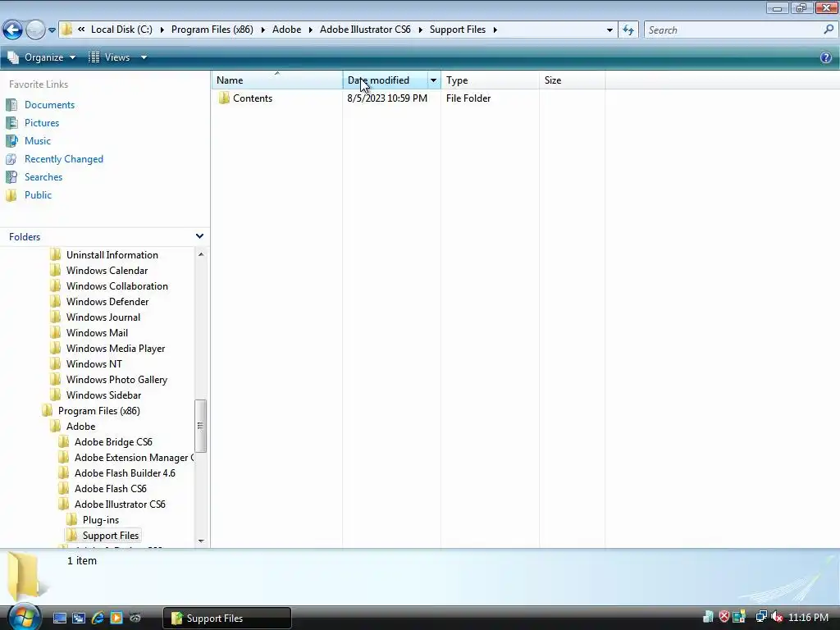Click the search magnifier icon
Screen dimensions: 840x630
pos(829,30)
